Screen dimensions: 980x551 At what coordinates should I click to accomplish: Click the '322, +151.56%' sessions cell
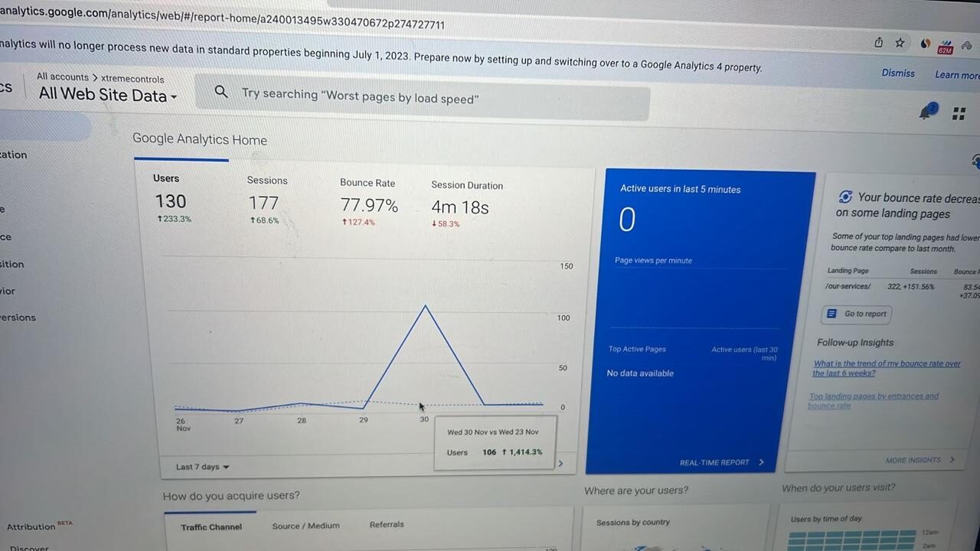point(911,287)
